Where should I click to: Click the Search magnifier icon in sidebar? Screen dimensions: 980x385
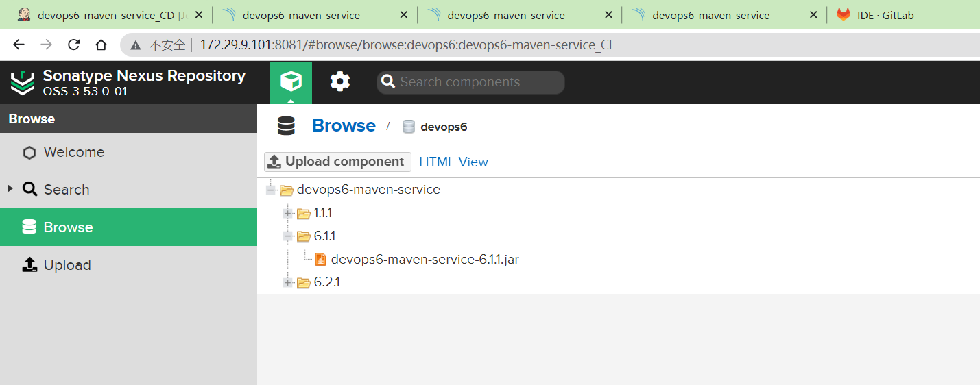pos(29,189)
